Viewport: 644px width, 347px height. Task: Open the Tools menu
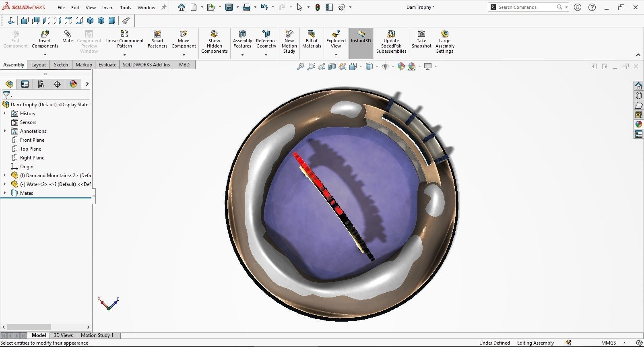(126, 8)
